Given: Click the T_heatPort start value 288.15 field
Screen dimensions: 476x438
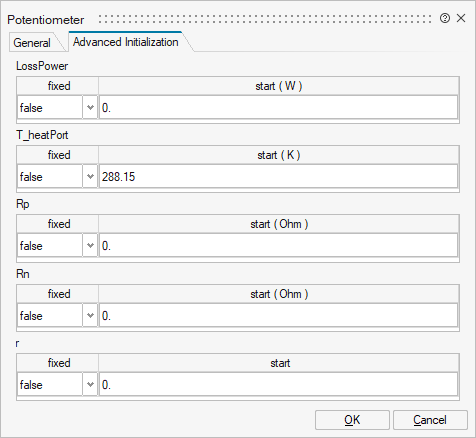Looking at the screenshot, I should coord(278,176).
